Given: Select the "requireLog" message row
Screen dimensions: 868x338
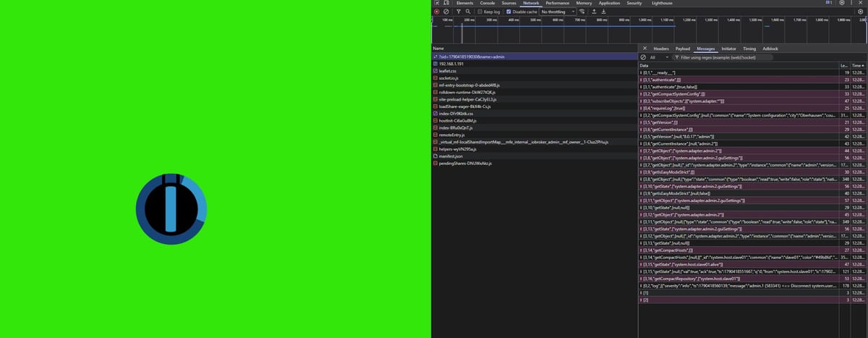Looking at the screenshot, I should (753, 108).
